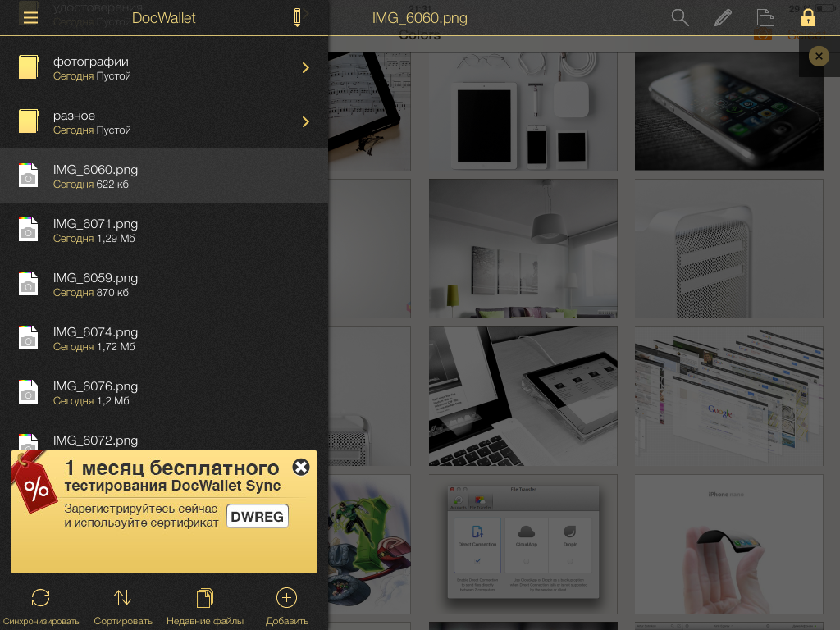Click the IMG_6076.png file icon
The image size is (840, 630).
[29, 391]
